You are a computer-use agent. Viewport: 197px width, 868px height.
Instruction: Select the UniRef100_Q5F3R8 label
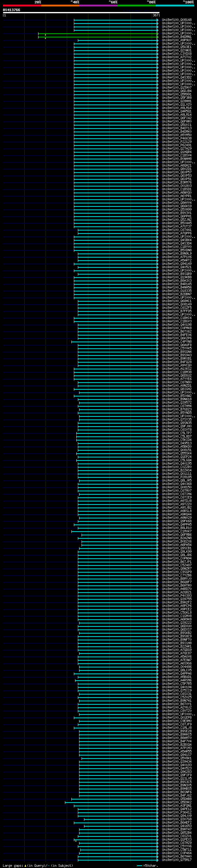177,98
